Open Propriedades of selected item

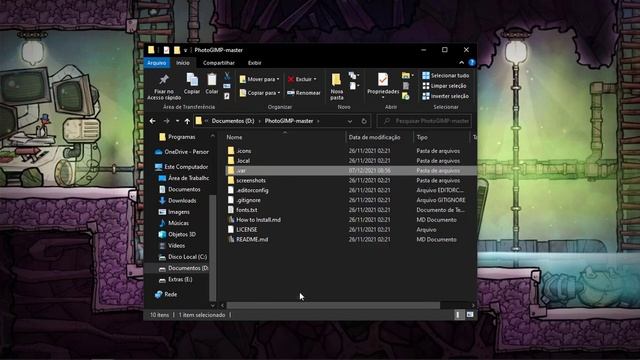pos(383,83)
